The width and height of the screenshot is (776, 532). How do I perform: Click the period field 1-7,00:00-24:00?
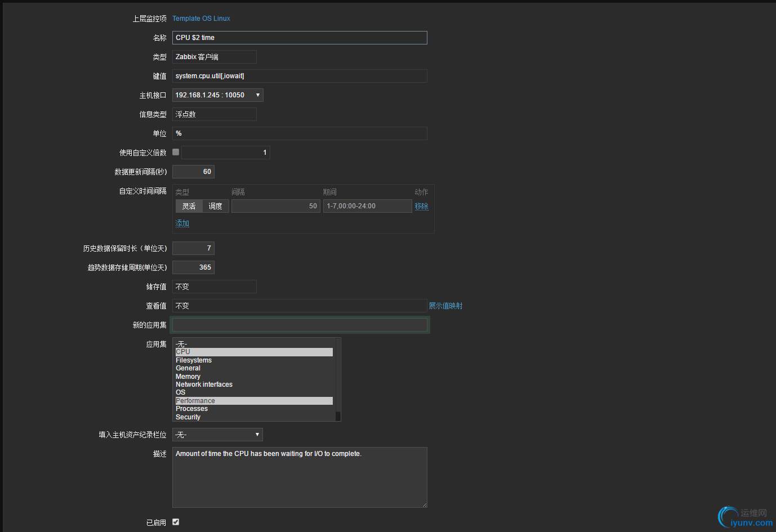tap(368, 206)
